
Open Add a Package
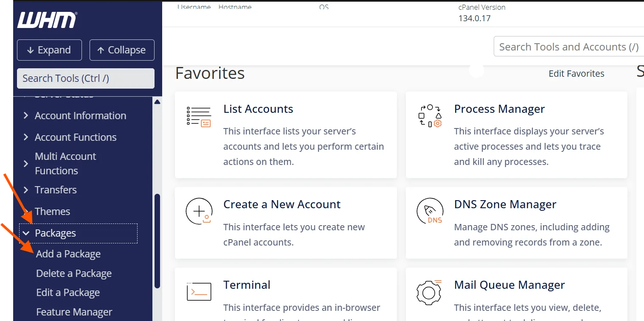pyautogui.click(x=68, y=254)
